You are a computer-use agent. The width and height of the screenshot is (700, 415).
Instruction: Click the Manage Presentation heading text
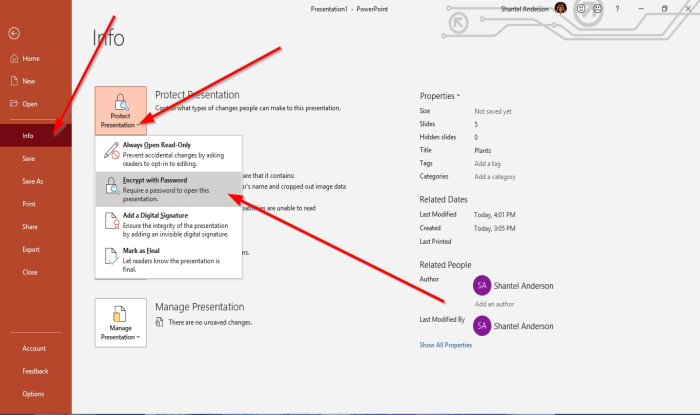200,307
